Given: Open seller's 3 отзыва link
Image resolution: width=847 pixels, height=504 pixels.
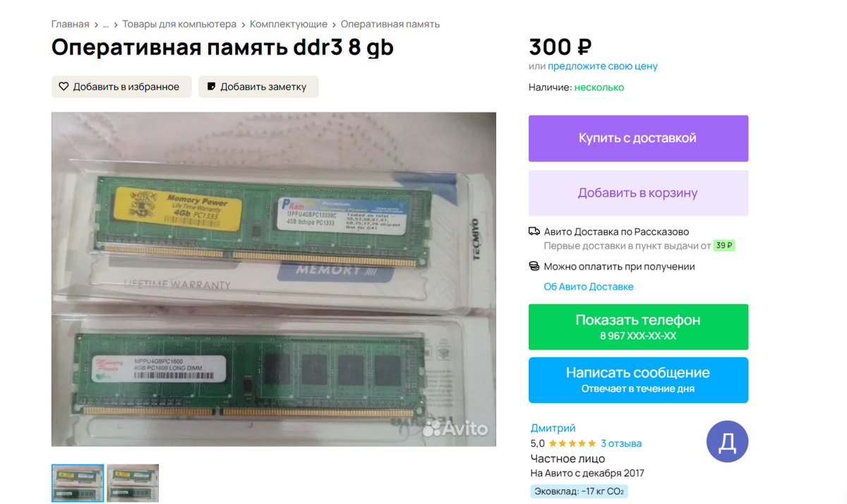Looking at the screenshot, I should click(x=621, y=443).
